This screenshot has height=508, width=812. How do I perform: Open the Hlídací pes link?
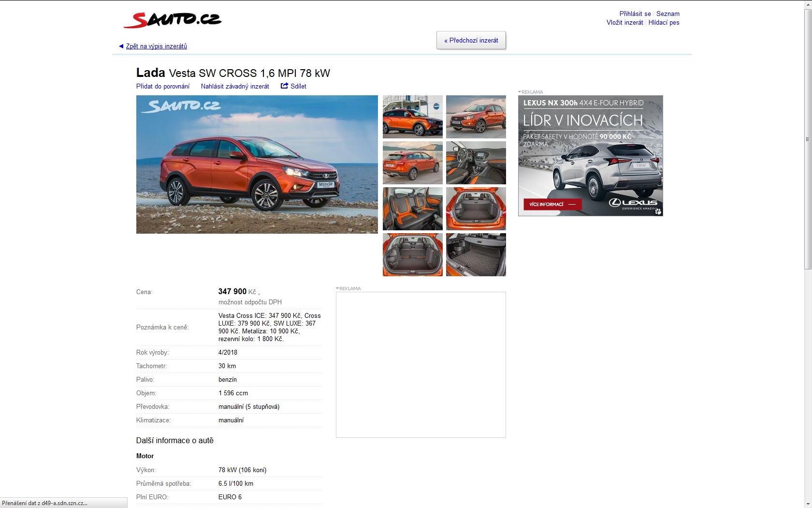(664, 23)
